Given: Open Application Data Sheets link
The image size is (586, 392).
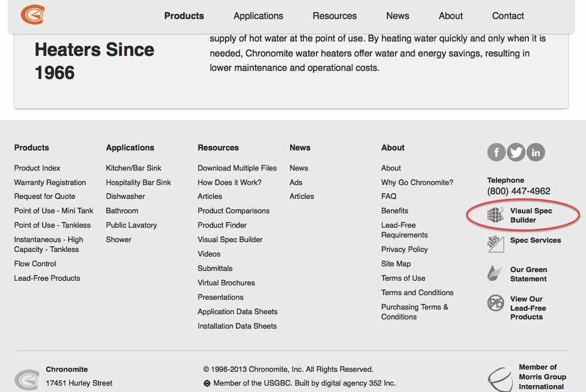Looking at the screenshot, I should (x=237, y=312).
